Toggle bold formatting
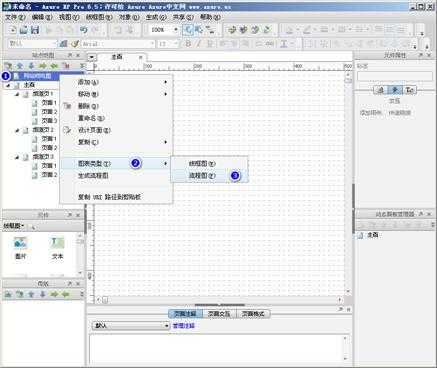 pyautogui.click(x=188, y=44)
